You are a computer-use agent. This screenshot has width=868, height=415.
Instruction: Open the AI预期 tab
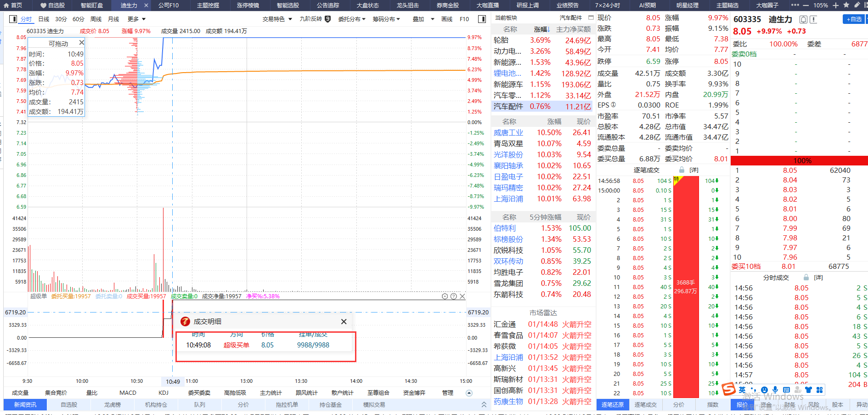(648, 6)
